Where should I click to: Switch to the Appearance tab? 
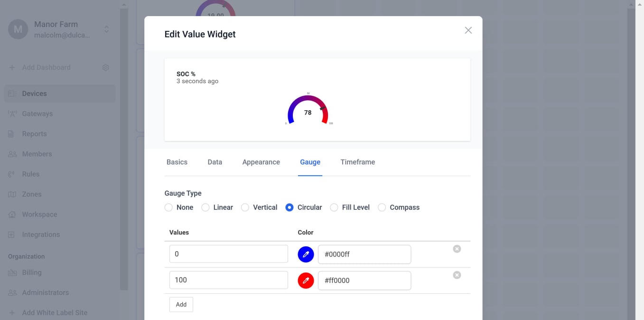[261, 162]
